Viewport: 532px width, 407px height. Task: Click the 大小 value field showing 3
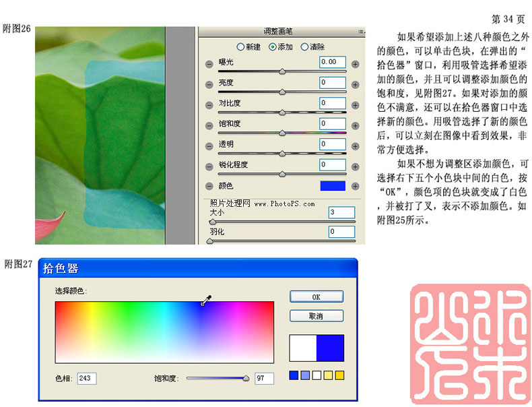(x=341, y=212)
